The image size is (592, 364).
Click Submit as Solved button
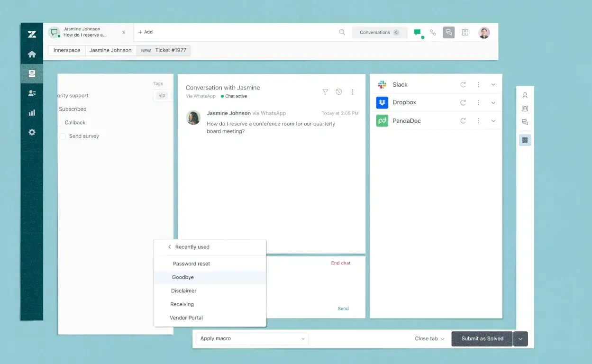(x=482, y=338)
